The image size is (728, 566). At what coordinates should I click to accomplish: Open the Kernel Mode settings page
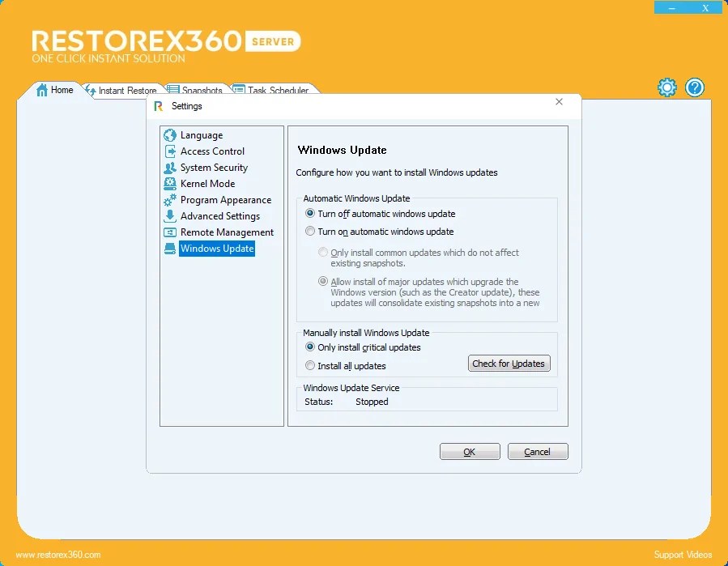[x=207, y=184]
